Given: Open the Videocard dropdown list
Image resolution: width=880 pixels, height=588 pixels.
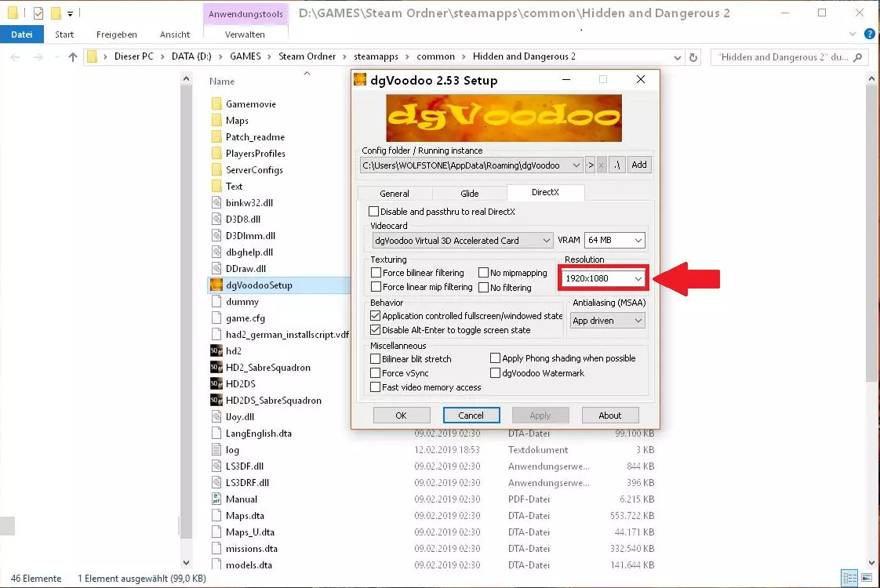Looking at the screenshot, I should pyautogui.click(x=462, y=241).
